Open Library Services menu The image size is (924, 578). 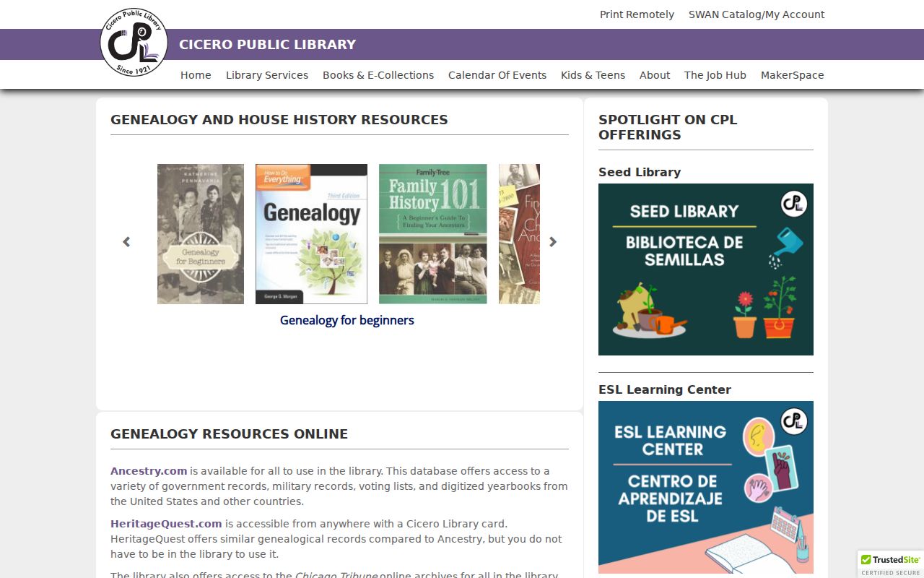click(x=267, y=75)
